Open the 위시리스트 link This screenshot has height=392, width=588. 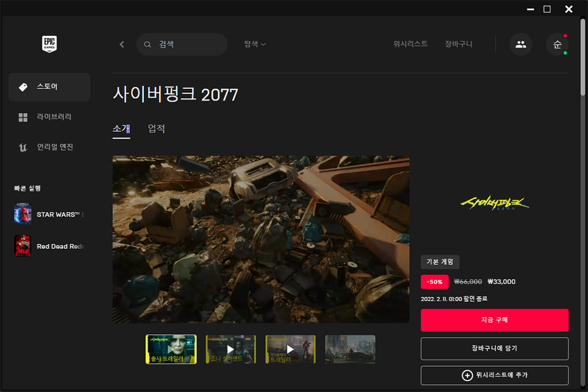410,44
